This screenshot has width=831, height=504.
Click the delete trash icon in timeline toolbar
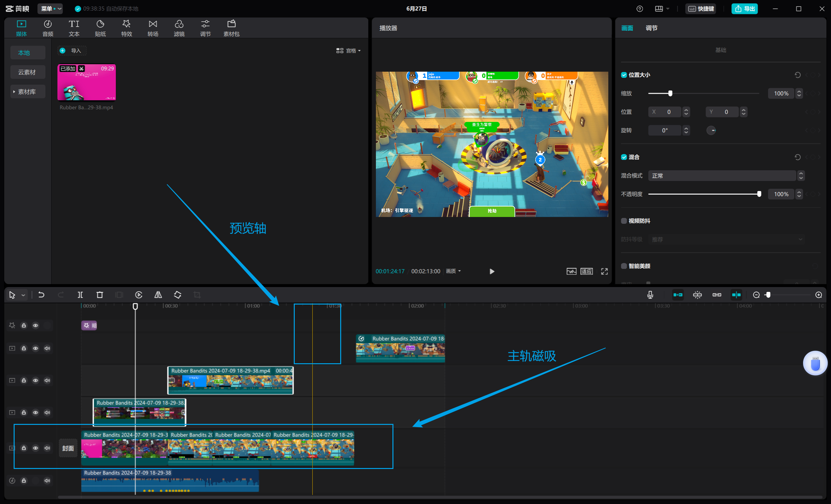[x=100, y=295]
